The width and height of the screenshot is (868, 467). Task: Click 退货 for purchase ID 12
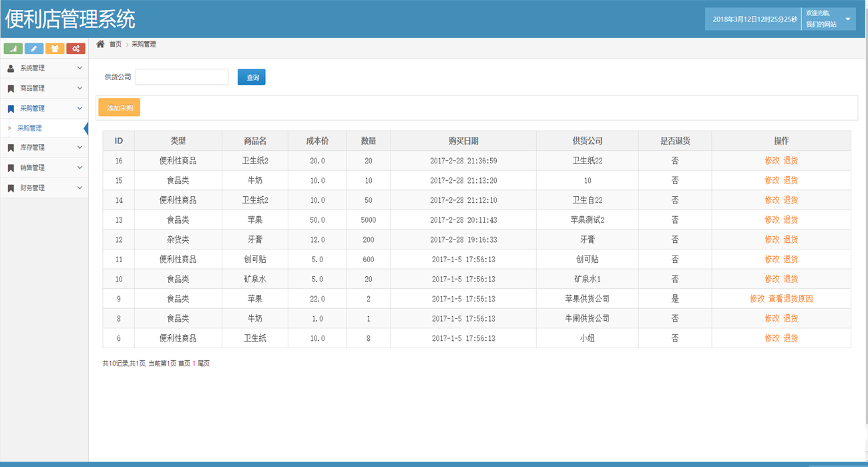coord(791,240)
